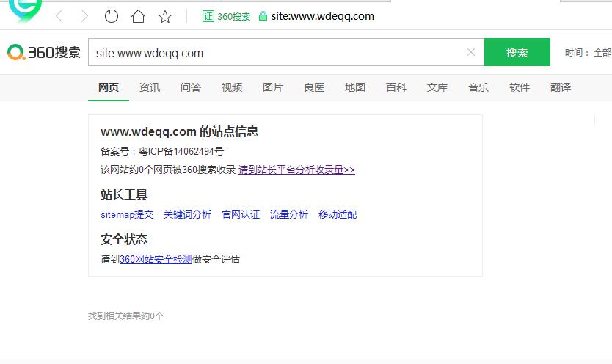The width and height of the screenshot is (612, 364).
Task: Open the sitemap提交 tool link
Action: tap(127, 214)
